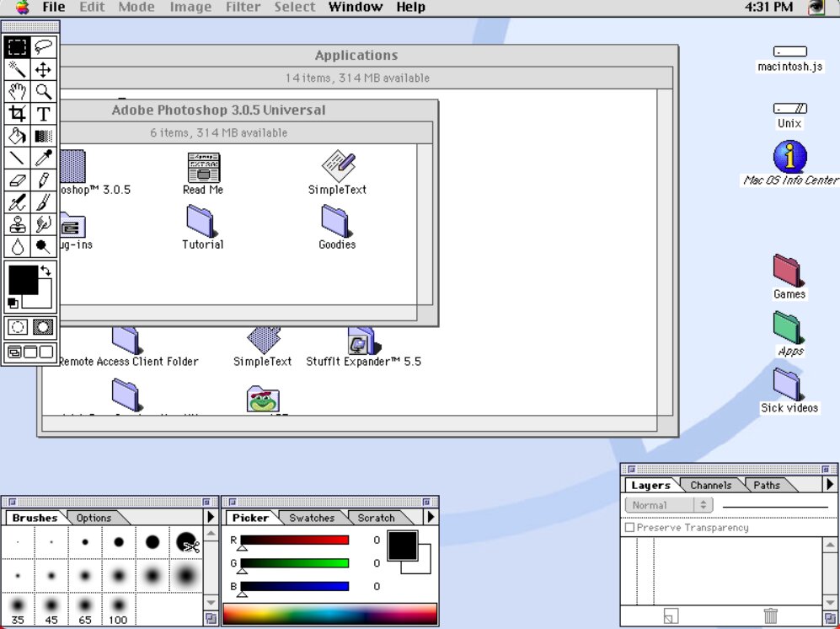840x629 pixels.
Task: Select the Paintbrush tool
Action: point(44,202)
